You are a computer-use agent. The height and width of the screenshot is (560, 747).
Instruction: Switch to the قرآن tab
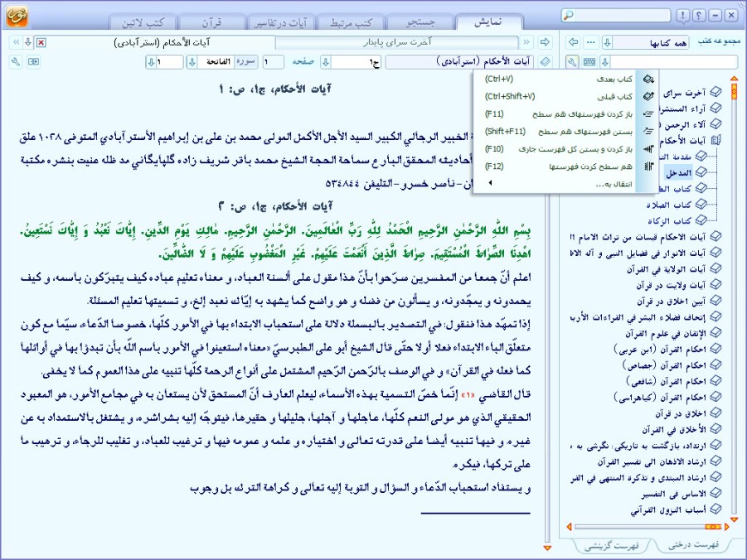click(x=211, y=22)
